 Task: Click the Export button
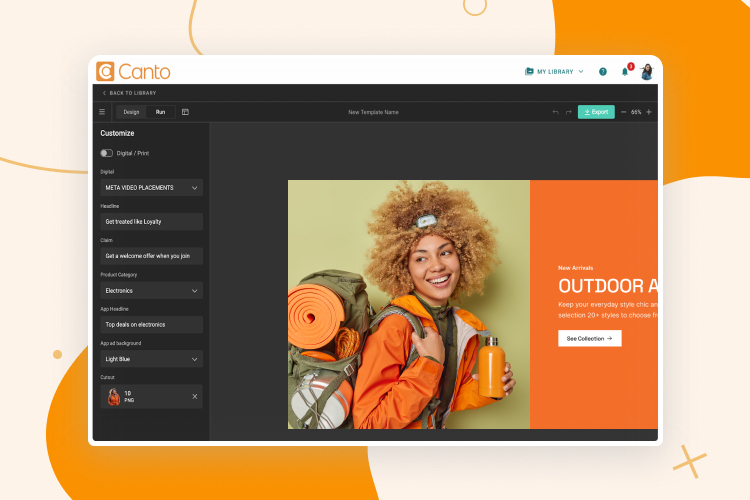[596, 112]
